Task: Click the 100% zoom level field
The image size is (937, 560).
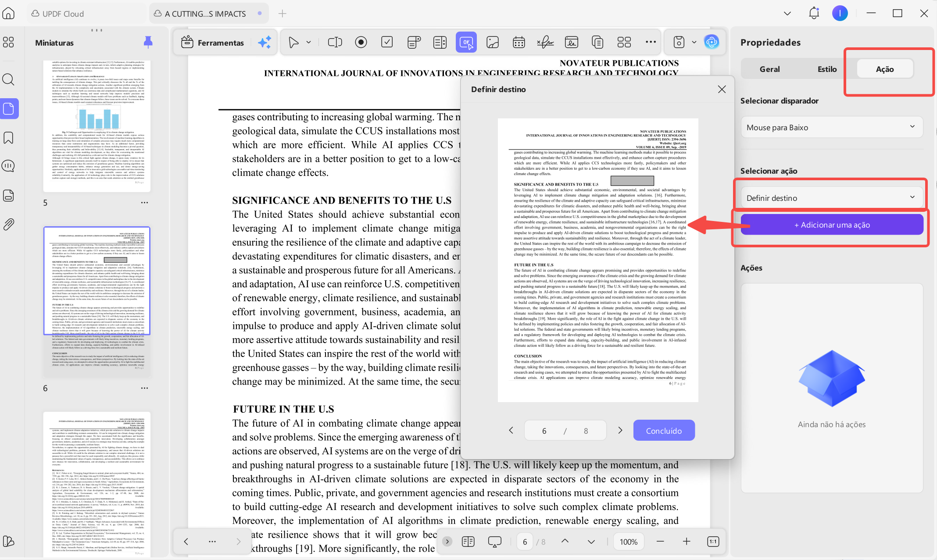Action: tap(628, 542)
